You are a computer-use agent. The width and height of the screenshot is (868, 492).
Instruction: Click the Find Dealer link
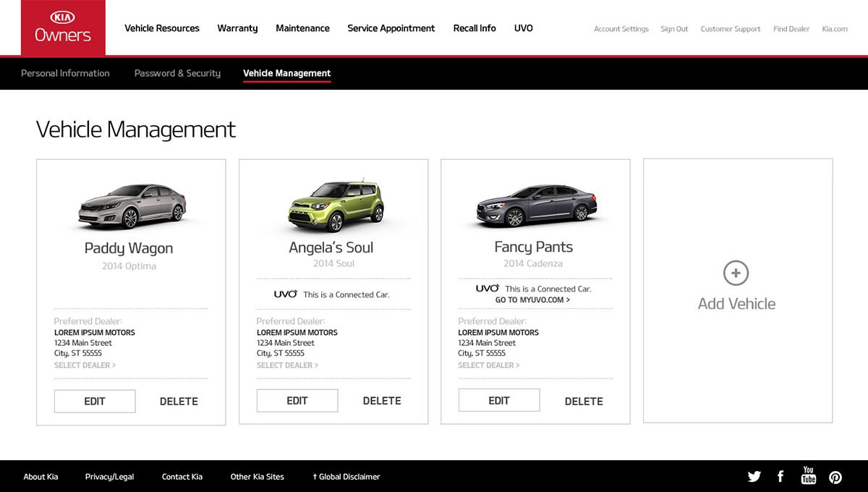click(x=791, y=29)
